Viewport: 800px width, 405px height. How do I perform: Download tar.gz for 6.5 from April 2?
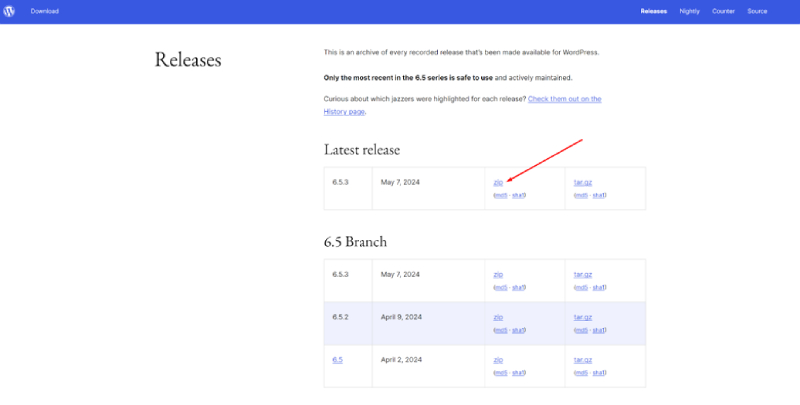click(x=584, y=359)
